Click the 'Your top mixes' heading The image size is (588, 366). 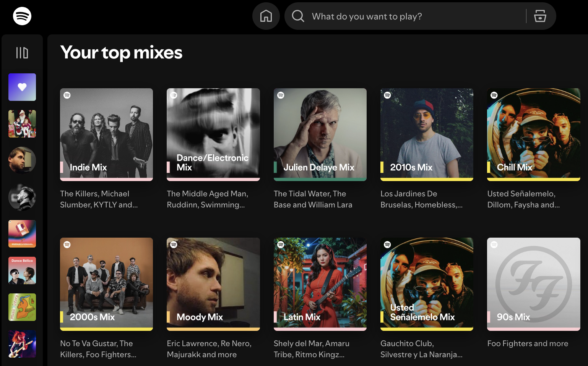tap(121, 52)
